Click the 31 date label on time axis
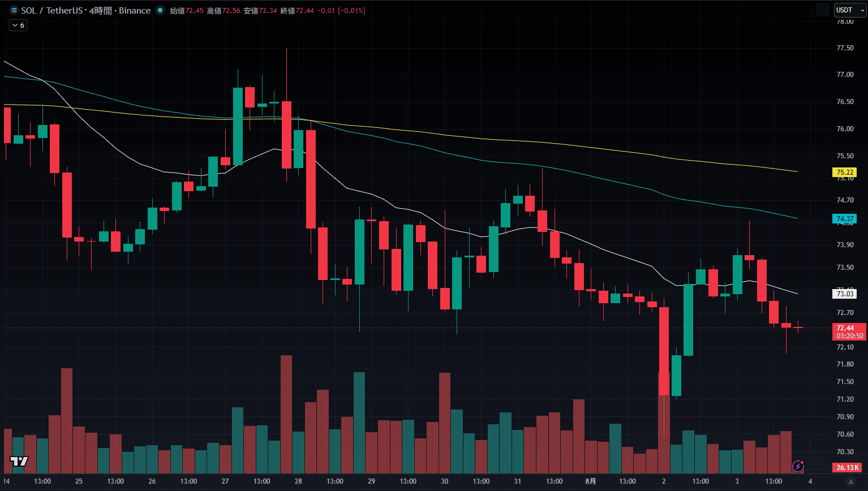868x491 pixels. coord(518,481)
